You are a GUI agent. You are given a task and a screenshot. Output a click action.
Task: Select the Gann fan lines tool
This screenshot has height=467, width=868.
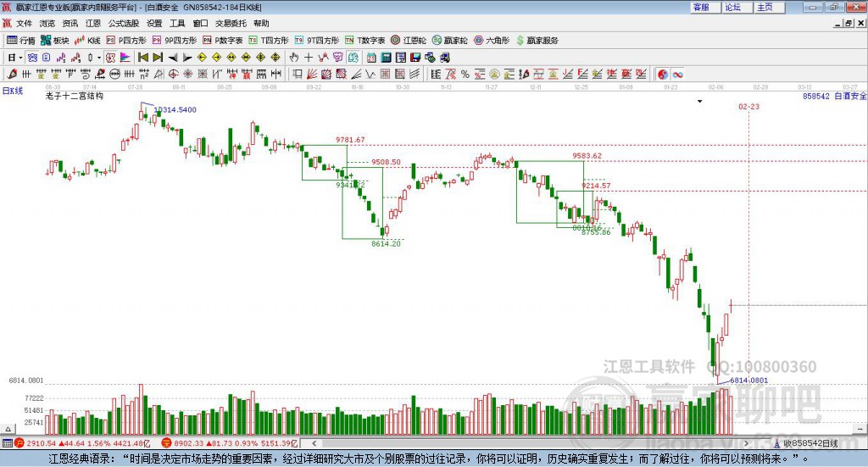tap(312, 74)
